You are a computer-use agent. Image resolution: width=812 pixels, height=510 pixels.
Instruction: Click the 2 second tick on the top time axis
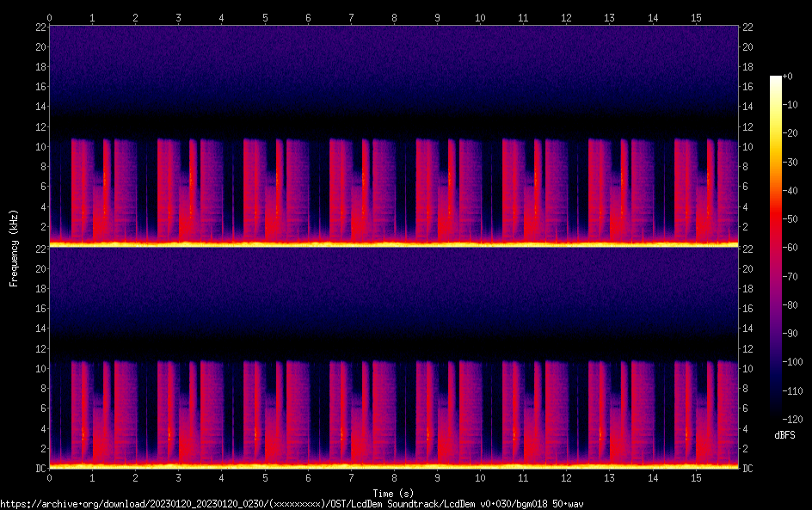click(x=136, y=17)
